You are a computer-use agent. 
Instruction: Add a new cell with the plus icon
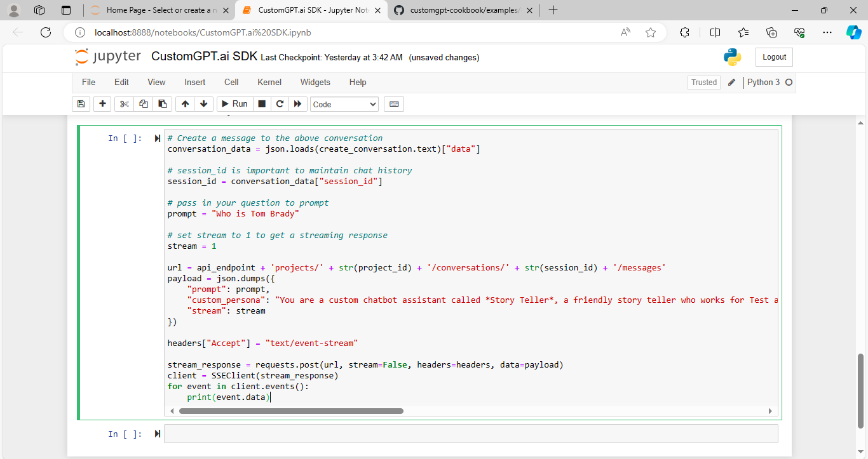(102, 103)
